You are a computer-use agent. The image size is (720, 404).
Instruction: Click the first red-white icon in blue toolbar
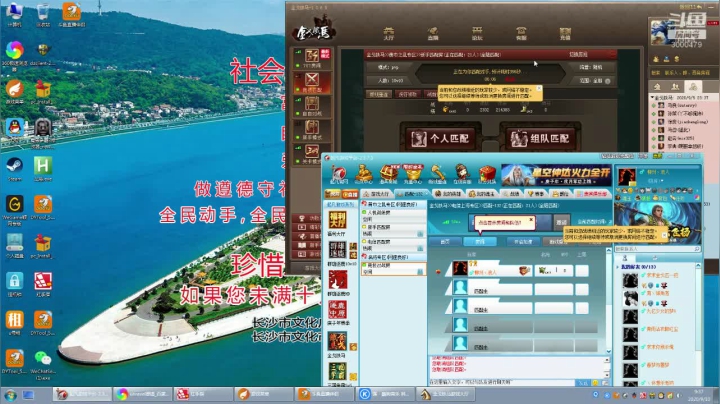pyautogui.click(x=339, y=175)
